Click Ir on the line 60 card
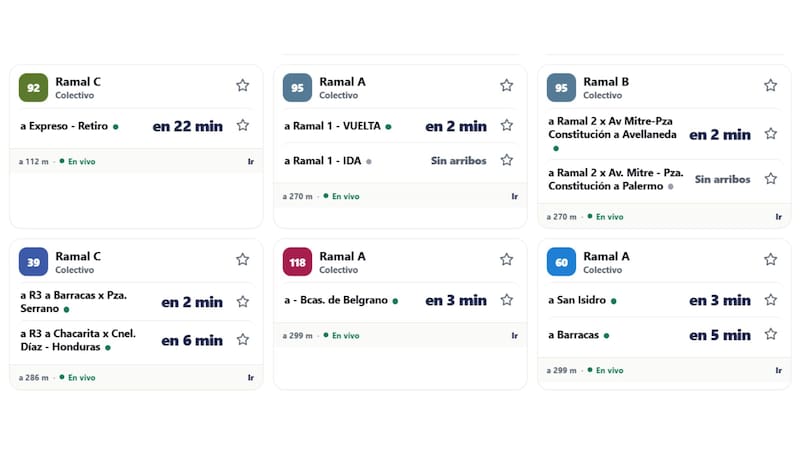The height and width of the screenshot is (450, 800). (779, 370)
